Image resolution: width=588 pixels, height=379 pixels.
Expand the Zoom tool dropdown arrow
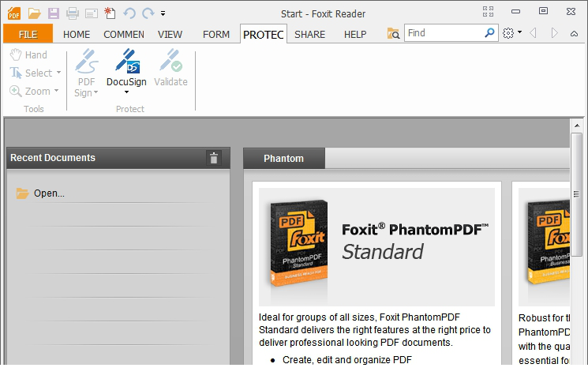click(56, 91)
